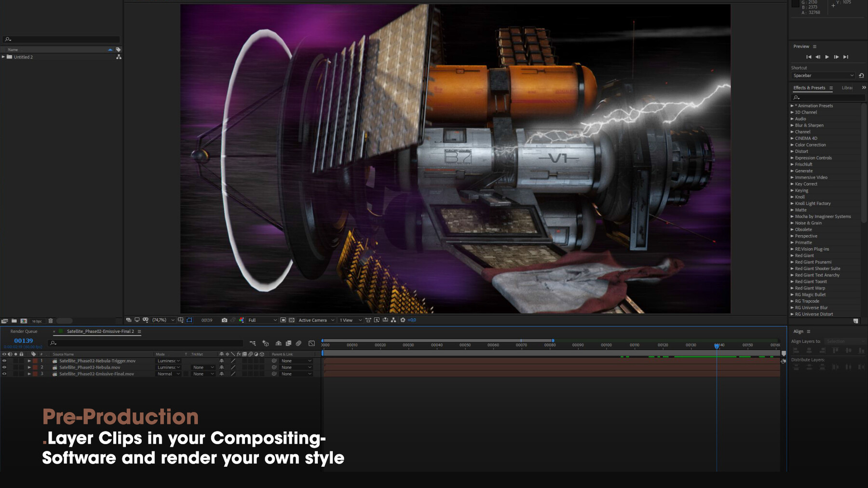The image size is (868, 488).
Task: Select the Effects & Presets tab
Action: [809, 88]
